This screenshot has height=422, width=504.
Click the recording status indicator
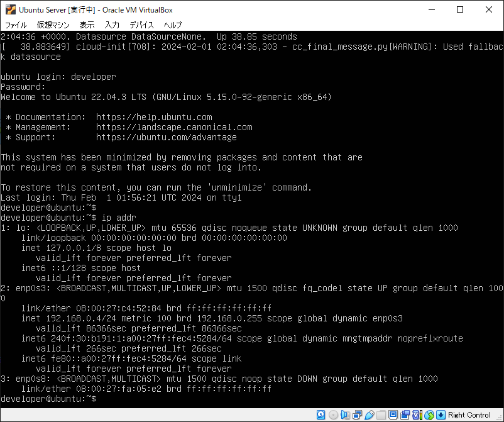coord(405,415)
